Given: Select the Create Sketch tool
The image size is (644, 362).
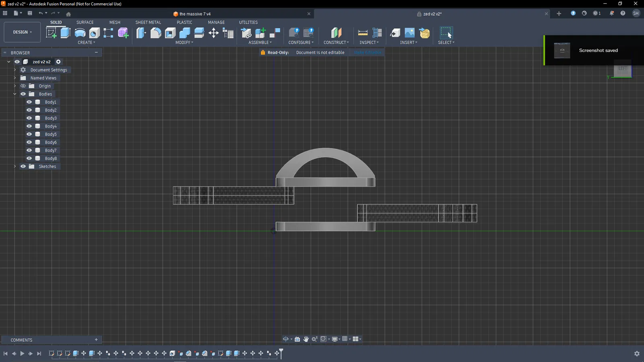Looking at the screenshot, I should (51, 33).
